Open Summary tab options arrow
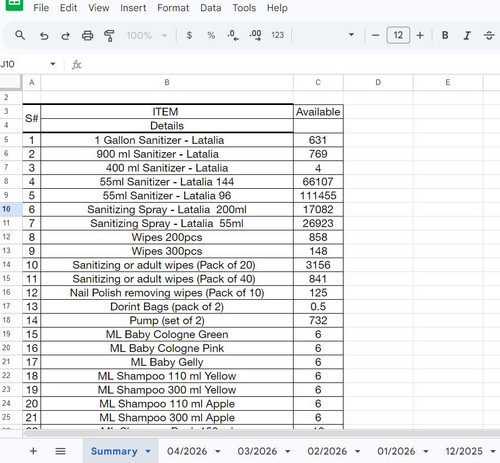The image size is (500, 463). (148, 451)
